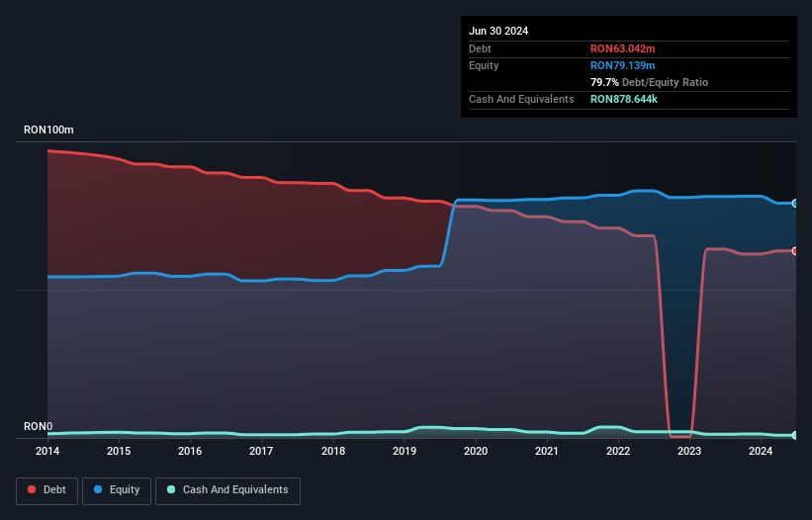Click the RON79.139m equity value
The width and height of the screenshot is (812, 520).
tap(622, 65)
